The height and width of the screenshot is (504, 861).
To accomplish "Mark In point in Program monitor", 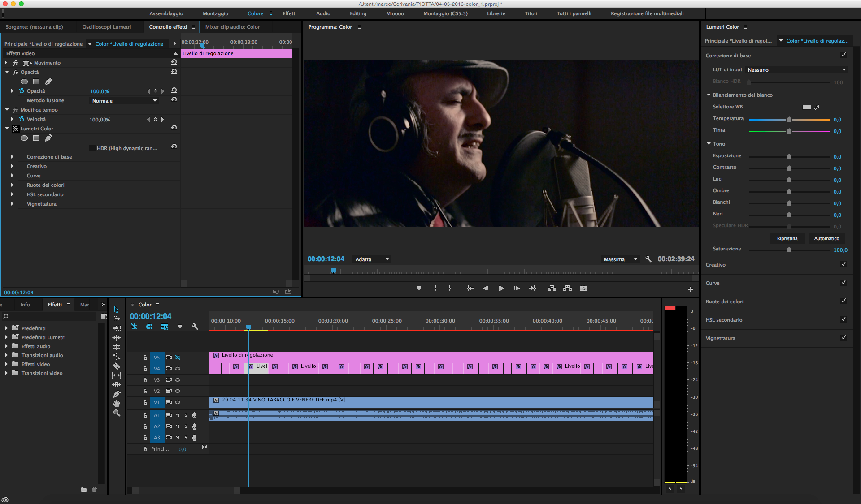I will coord(435,289).
